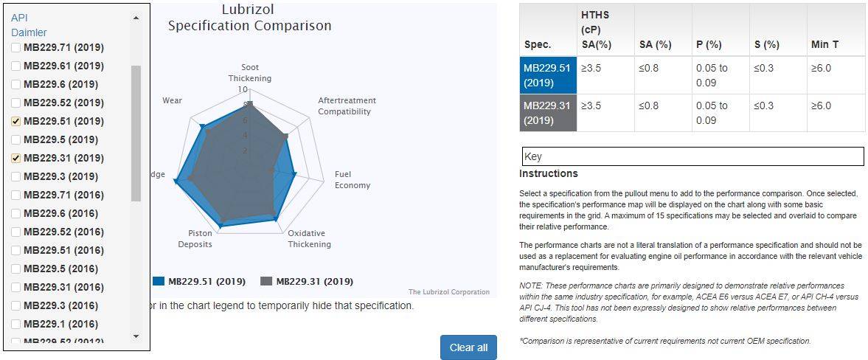The image size is (868, 360).
Task: Enable the MB229.52 (2019) specification
Action: click(16, 103)
